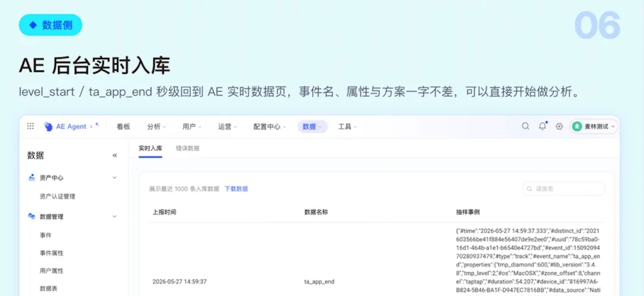The width and height of the screenshot is (644, 296).
Task: Open the 数据 top menu dropdown
Action: (312, 127)
